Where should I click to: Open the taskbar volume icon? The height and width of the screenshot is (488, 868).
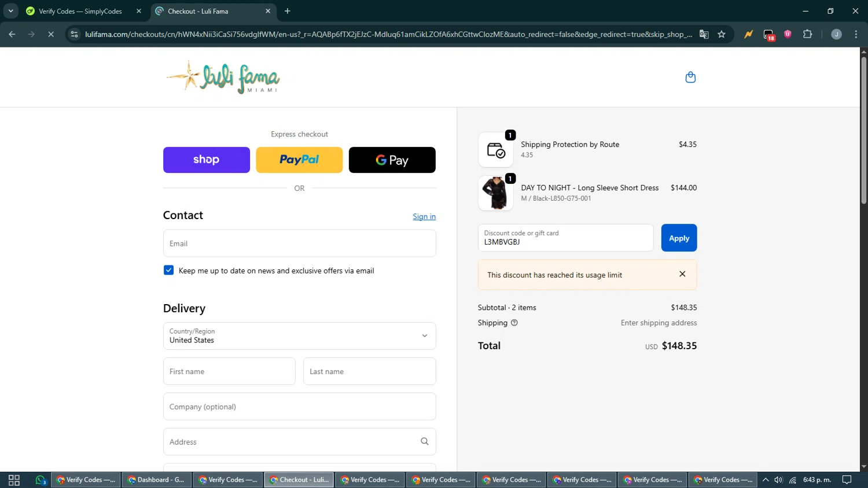(779, 480)
